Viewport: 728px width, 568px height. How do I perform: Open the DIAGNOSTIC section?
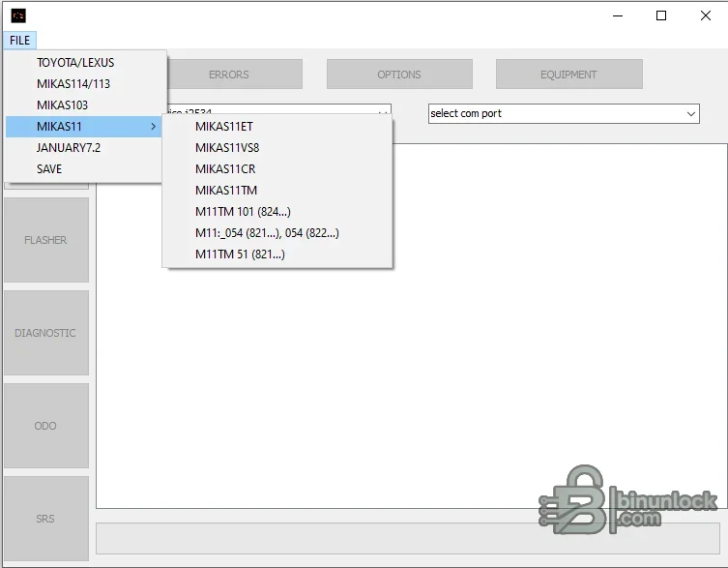click(x=46, y=333)
